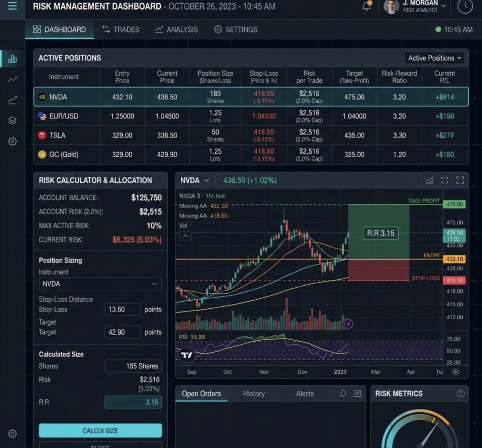Click the CALCUI SIZE button
Screen dimensions: 482x448
pyautogui.click(x=100, y=431)
